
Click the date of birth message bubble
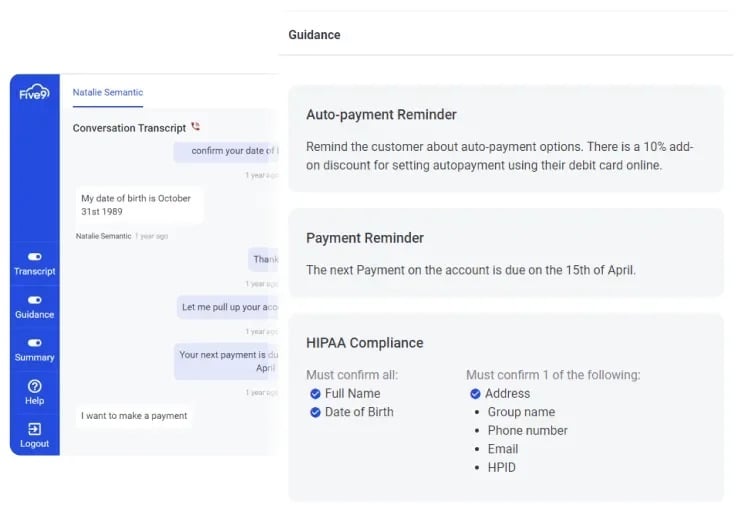[x=140, y=205]
